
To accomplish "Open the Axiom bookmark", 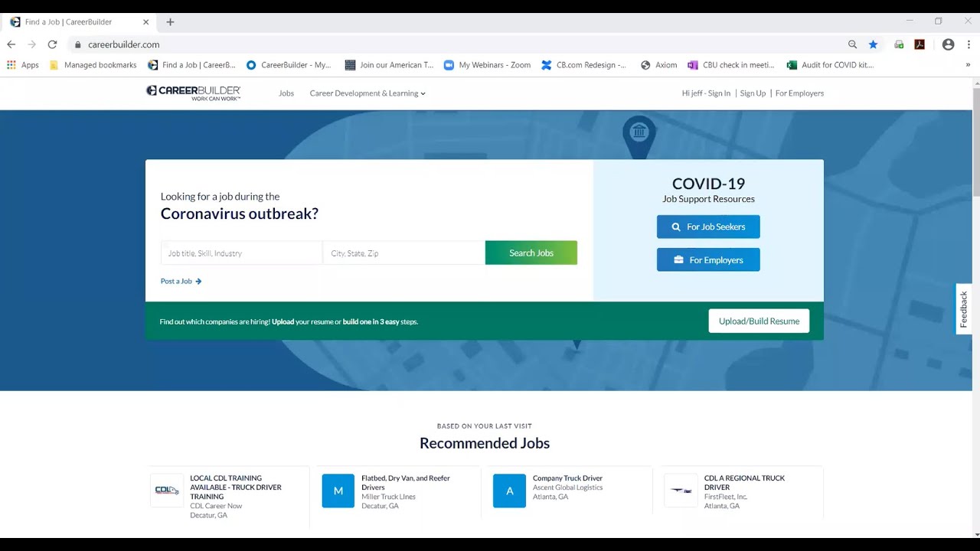I will (x=658, y=65).
